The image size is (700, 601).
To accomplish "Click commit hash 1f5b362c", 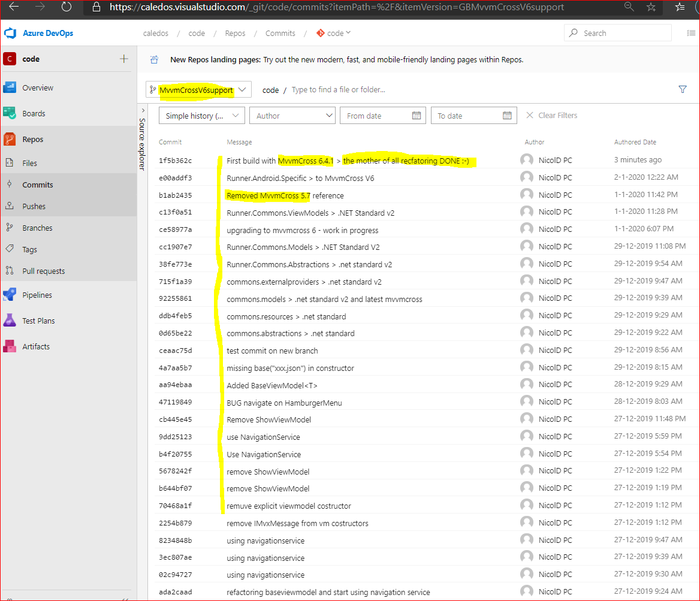I will pyautogui.click(x=176, y=161).
